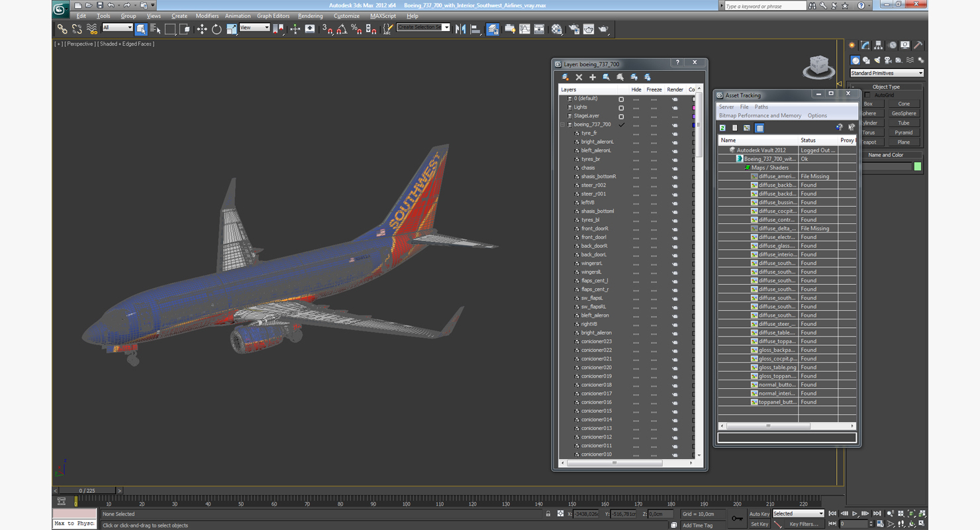The width and height of the screenshot is (980, 530).
Task: Toggle Hide for tyre_fr object
Action: 636,133
